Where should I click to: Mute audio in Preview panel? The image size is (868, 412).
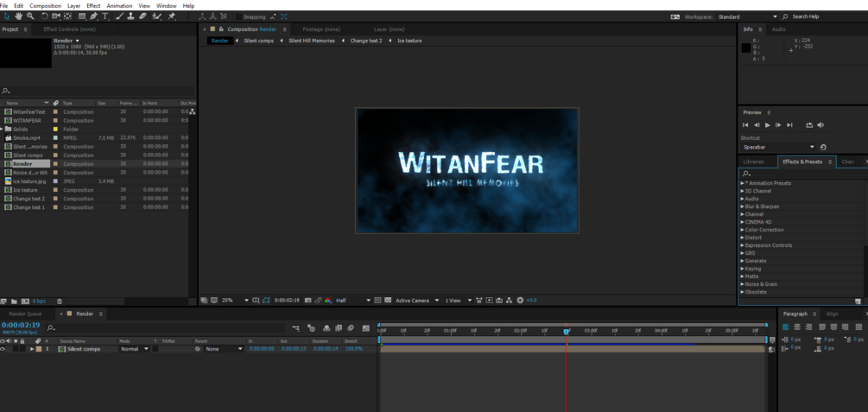pyautogui.click(x=820, y=125)
